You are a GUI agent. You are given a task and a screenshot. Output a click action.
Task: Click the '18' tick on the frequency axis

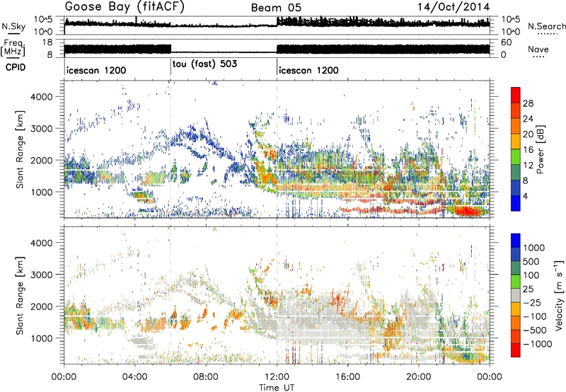pyautogui.click(x=47, y=42)
